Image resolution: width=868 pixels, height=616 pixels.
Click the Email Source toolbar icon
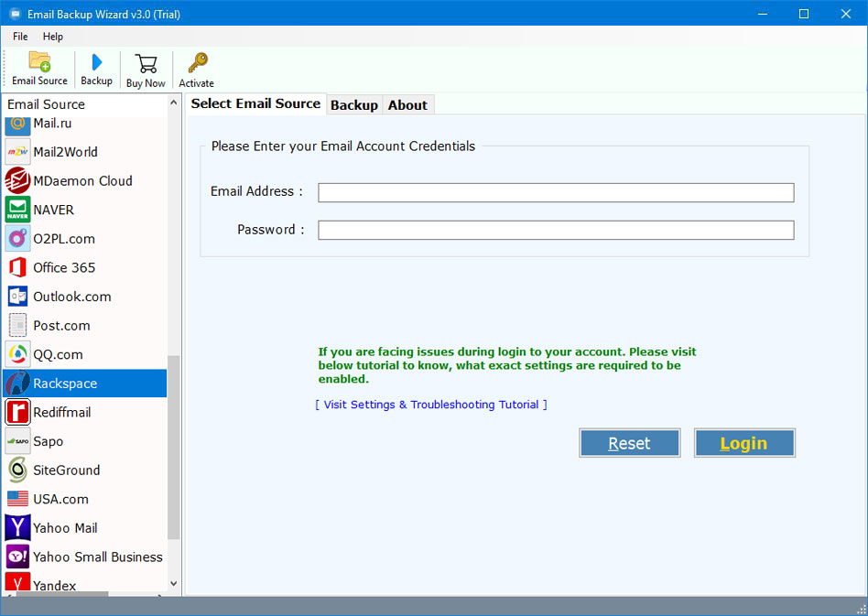[x=39, y=62]
